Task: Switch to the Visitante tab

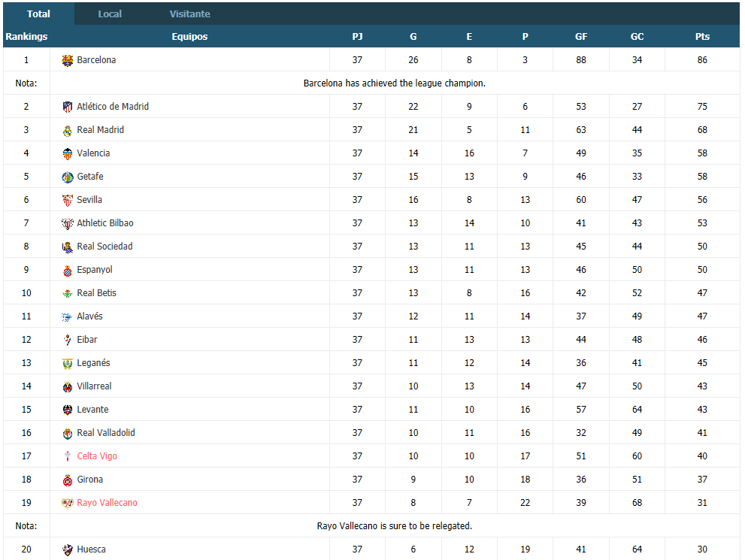Action: coord(189,14)
